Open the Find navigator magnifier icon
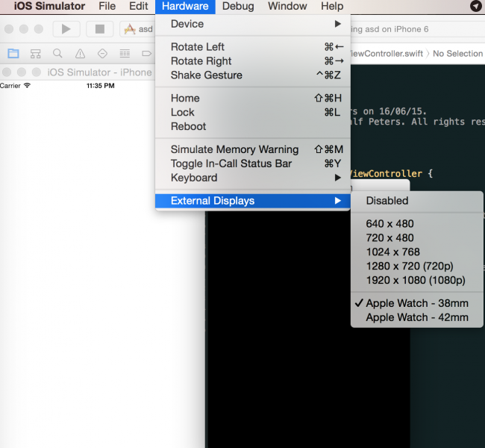The width and height of the screenshot is (485, 448). [x=57, y=54]
